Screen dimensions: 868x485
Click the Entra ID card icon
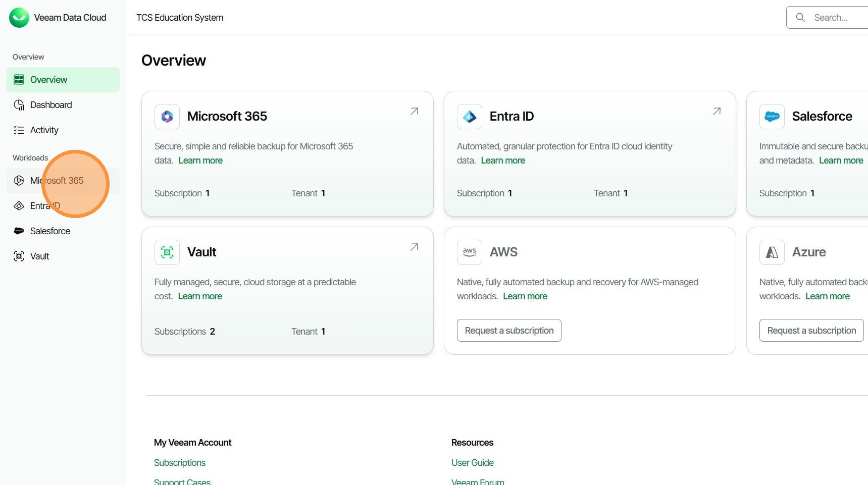tap(470, 117)
